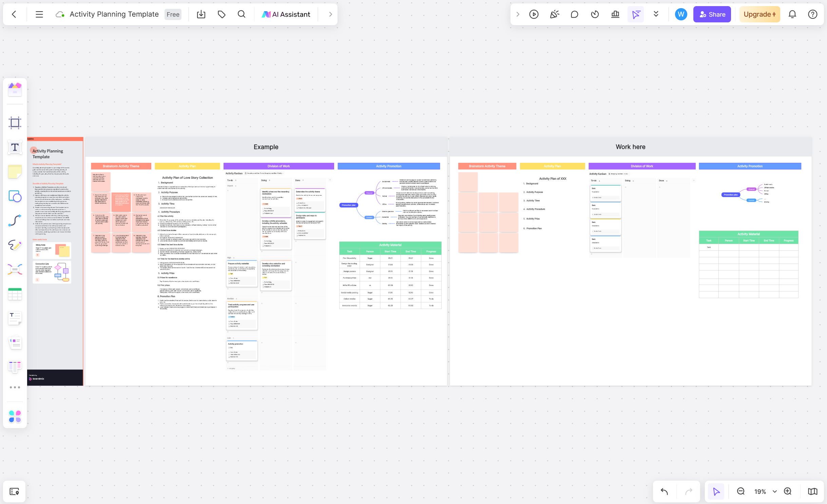Viewport: 827px width, 504px height.
Task: Toggle the select cursor tool
Action: point(635,14)
